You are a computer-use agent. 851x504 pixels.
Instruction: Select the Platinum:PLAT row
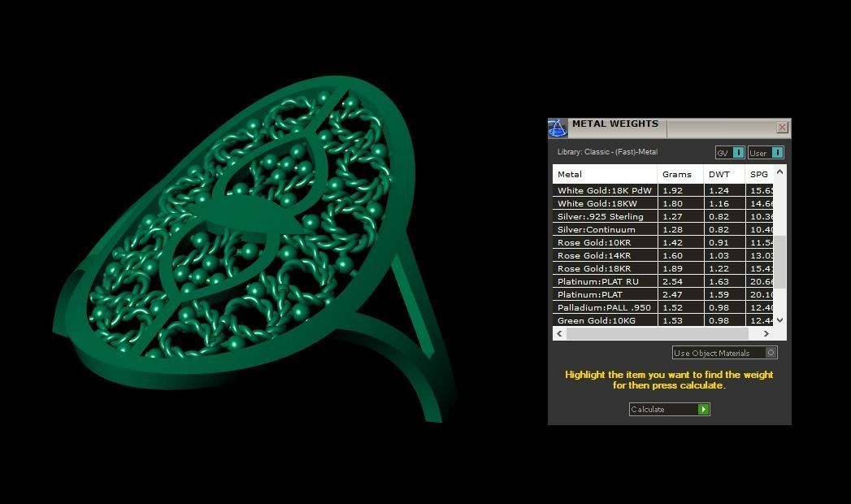point(662,294)
